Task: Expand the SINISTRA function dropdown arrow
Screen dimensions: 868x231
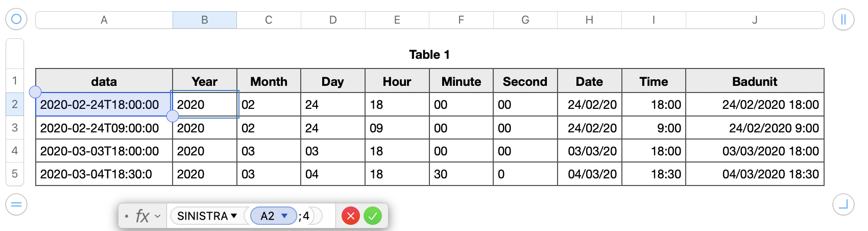Action: 234,216
